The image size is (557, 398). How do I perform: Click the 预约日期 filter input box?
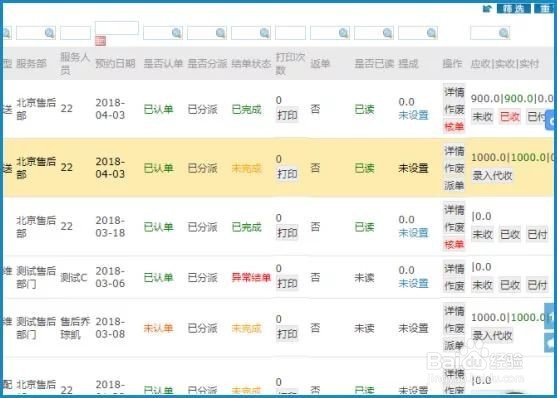pyautogui.click(x=117, y=28)
